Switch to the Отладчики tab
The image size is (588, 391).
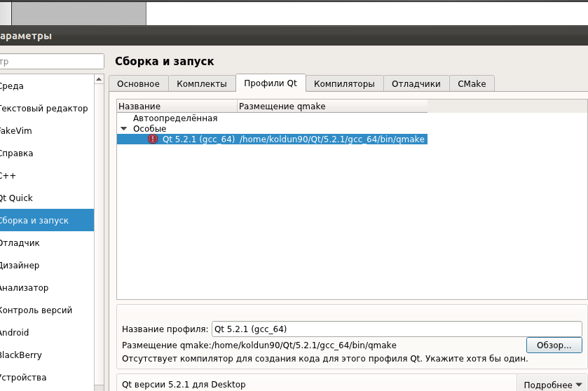click(416, 83)
